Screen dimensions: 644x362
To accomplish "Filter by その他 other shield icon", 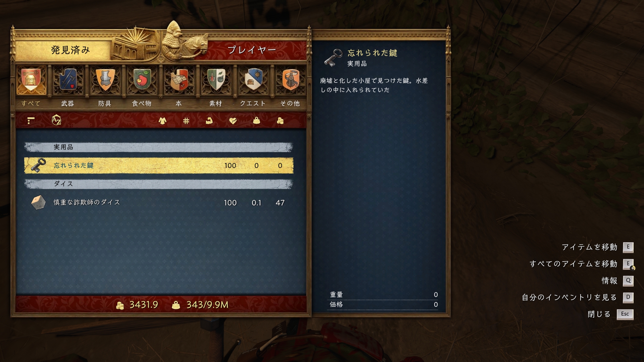I will (x=290, y=80).
